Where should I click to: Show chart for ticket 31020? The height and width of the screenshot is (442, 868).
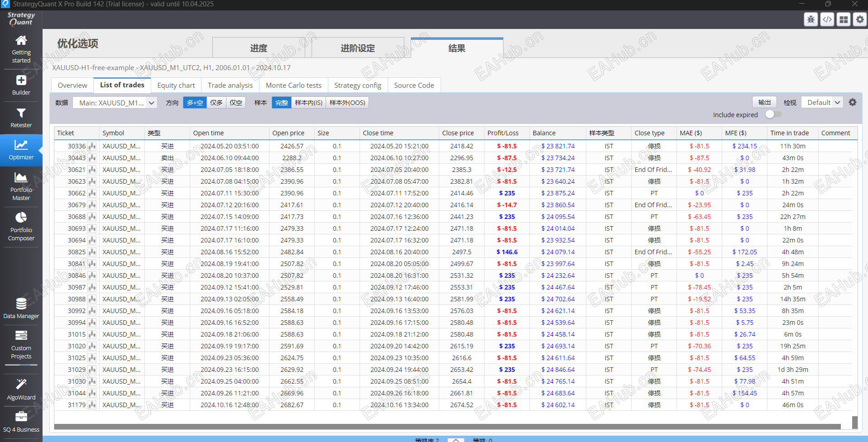92,346
